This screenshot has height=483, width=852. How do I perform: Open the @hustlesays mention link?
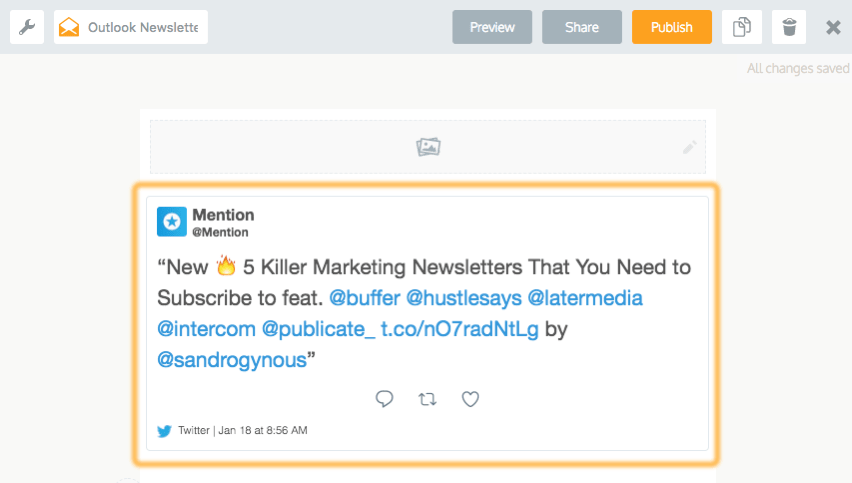click(x=463, y=298)
